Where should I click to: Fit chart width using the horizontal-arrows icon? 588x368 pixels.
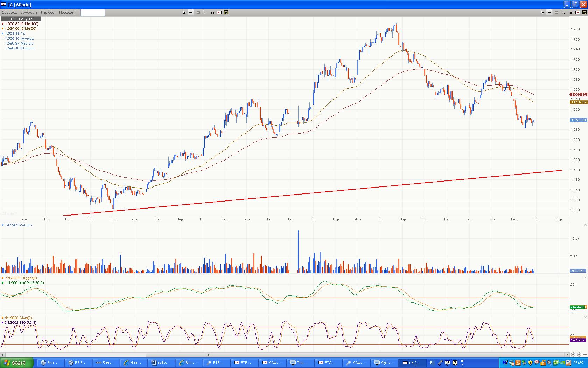(x=584, y=355)
